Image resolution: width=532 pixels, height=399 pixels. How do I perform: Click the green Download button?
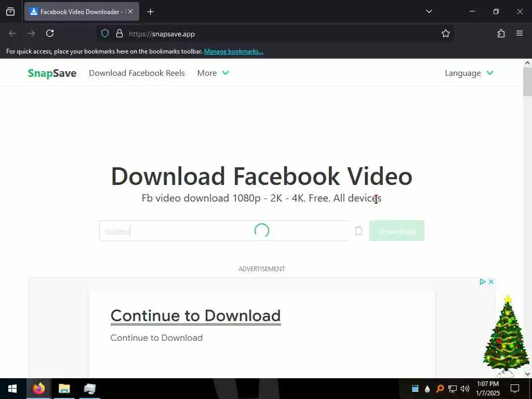(396, 231)
